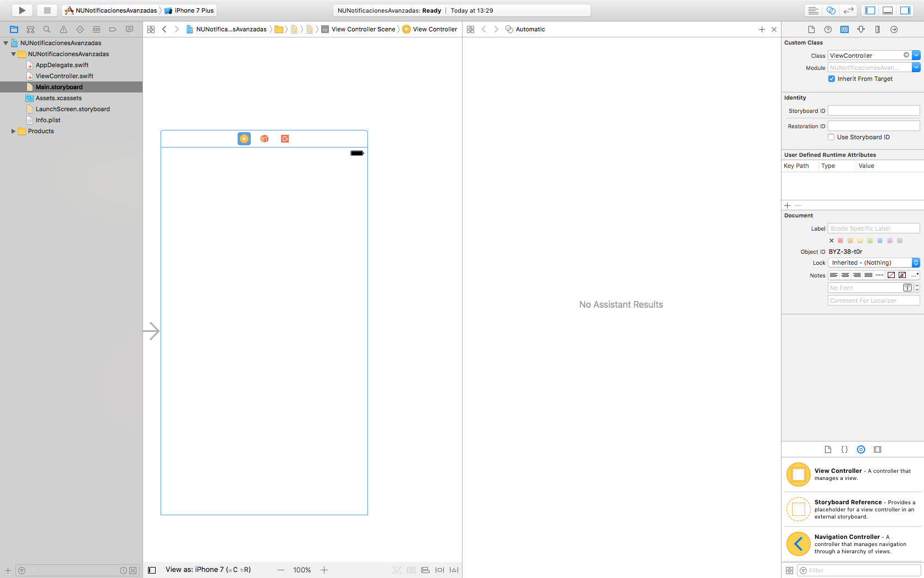This screenshot has width=924, height=578.
Task: Open LaunchScreen.storyboard
Action: click(x=73, y=109)
